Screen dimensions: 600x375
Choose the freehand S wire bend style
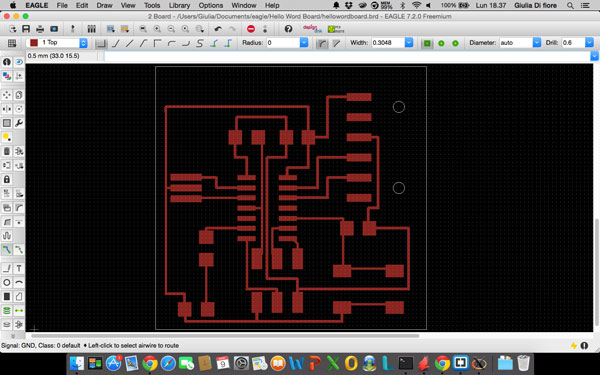200,43
